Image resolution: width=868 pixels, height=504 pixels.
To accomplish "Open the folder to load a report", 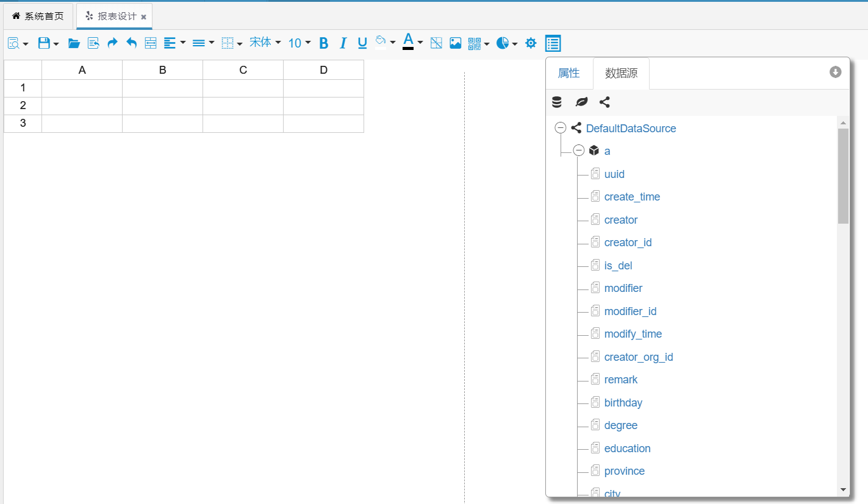I will (74, 43).
